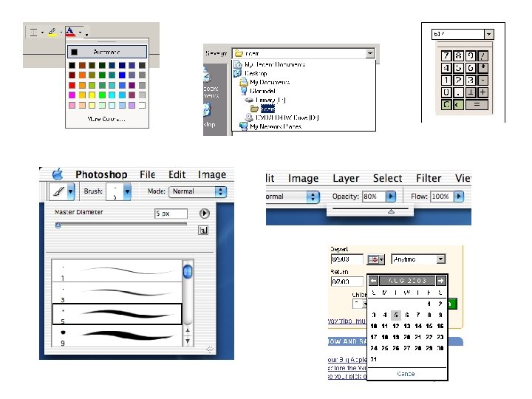Screen dimensions: 532x399
Task: Pick the bright red color swatch
Action: pyautogui.click(x=72, y=85)
